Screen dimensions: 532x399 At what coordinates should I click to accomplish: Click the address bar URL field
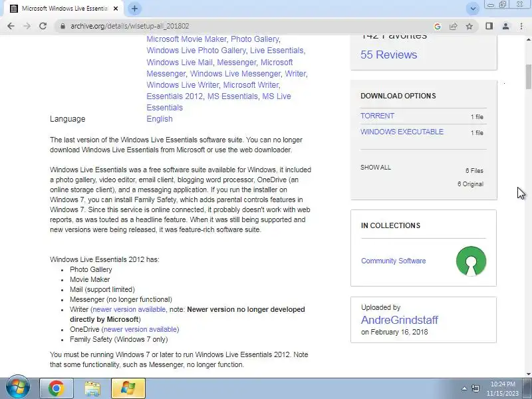tap(244, 26)
